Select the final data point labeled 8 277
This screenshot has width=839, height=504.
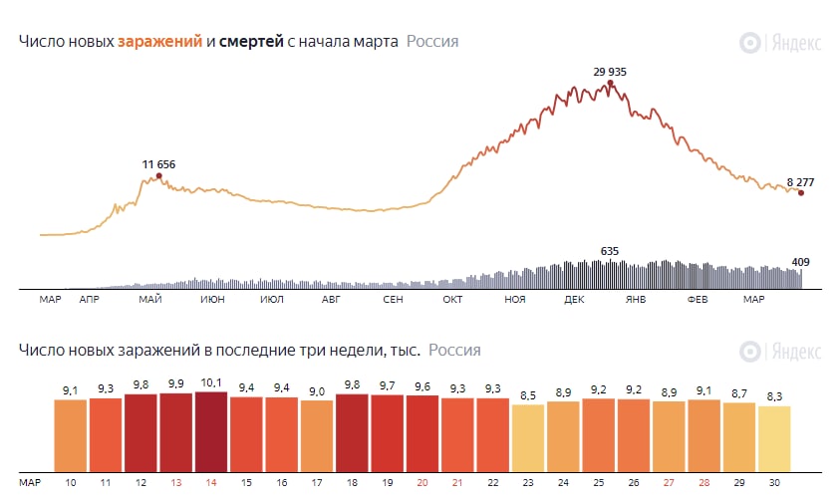pos(801,193)
